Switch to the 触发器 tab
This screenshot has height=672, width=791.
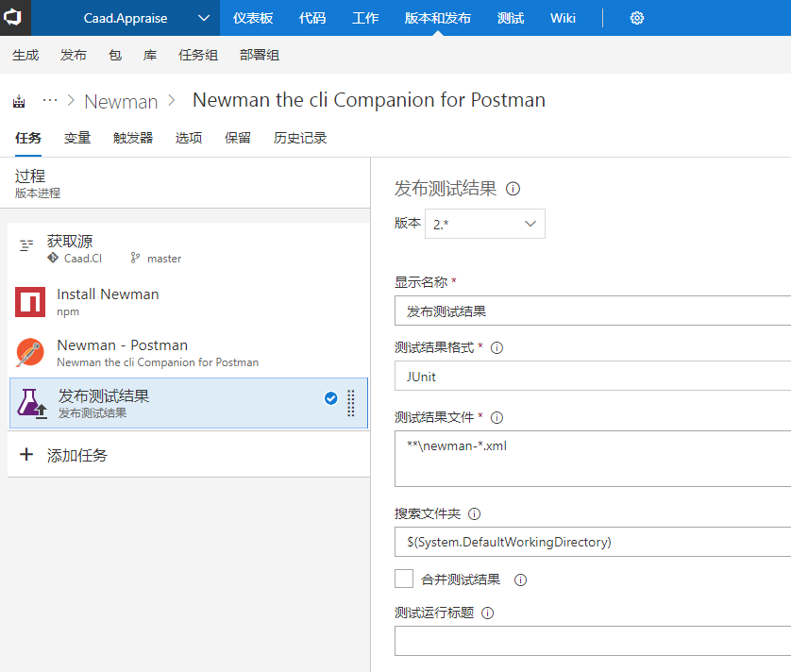[x=133, y=138]
